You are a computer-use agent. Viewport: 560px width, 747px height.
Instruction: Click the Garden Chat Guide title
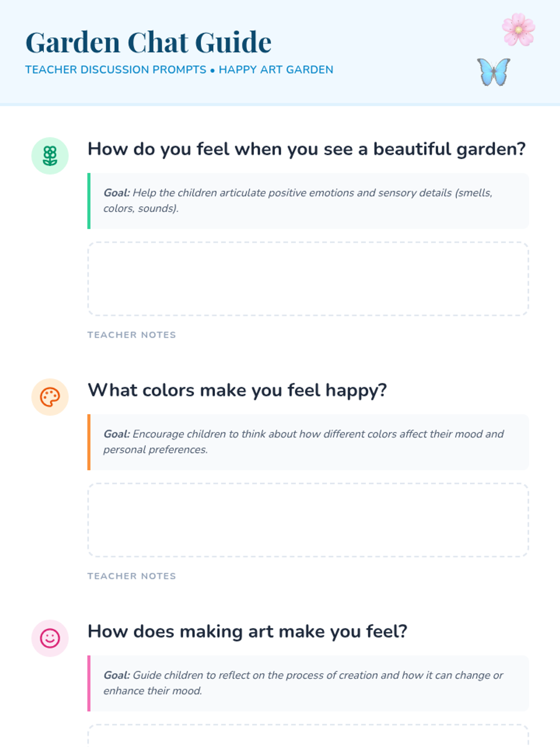click(148, 42)
